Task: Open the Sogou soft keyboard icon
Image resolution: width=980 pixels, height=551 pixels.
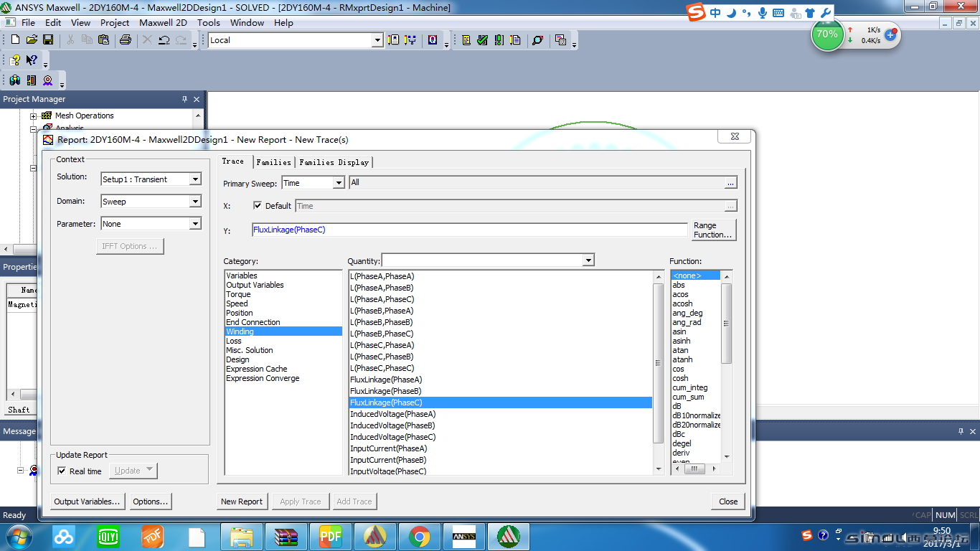Action: click(778, 13)
